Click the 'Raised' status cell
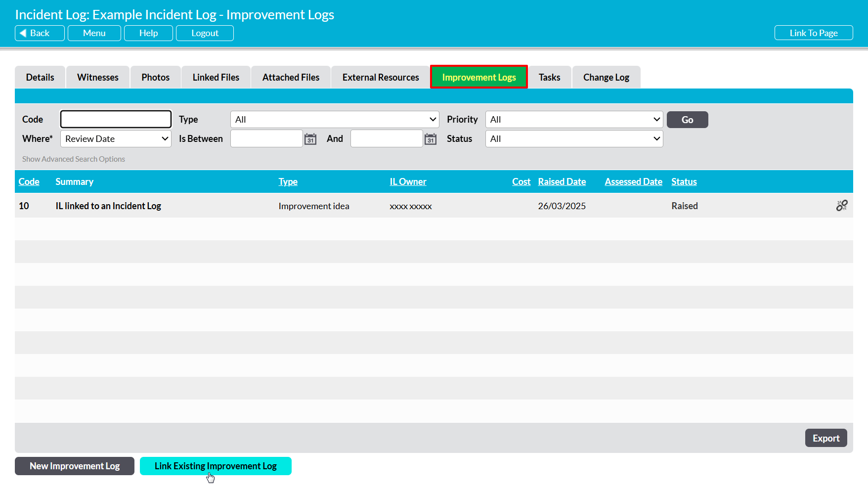The width and height of the screenshot is (868, 491). point(685,206)
